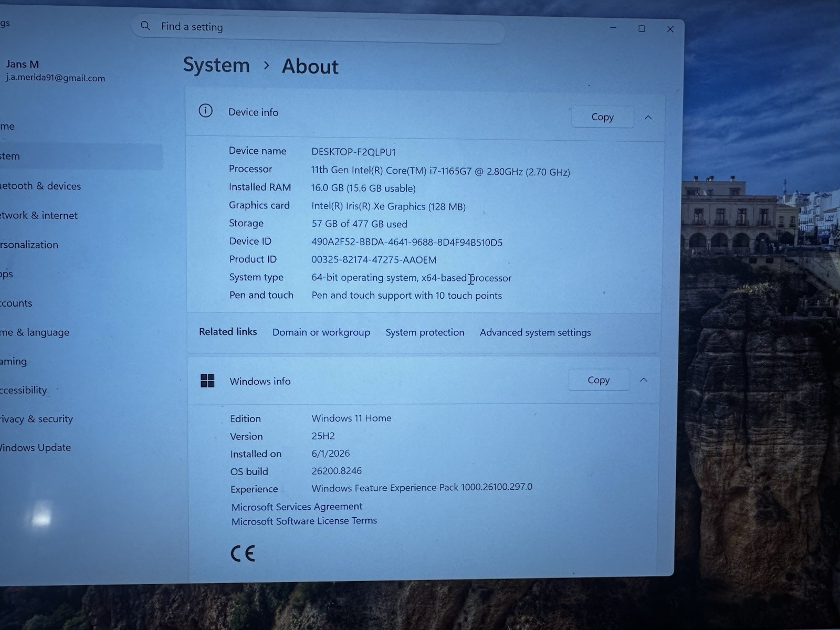Open Advanced system settings link

[535, 332]
